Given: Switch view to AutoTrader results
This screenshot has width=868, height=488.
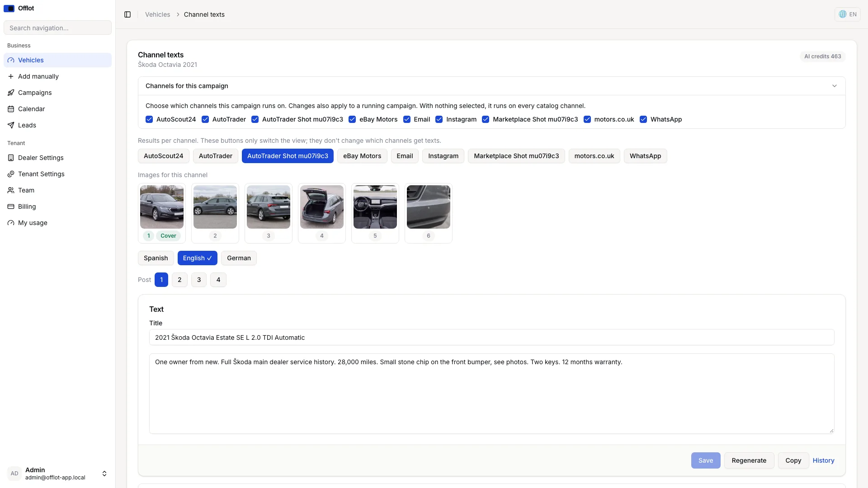Looking at the screenshot, I should [216, 156].
